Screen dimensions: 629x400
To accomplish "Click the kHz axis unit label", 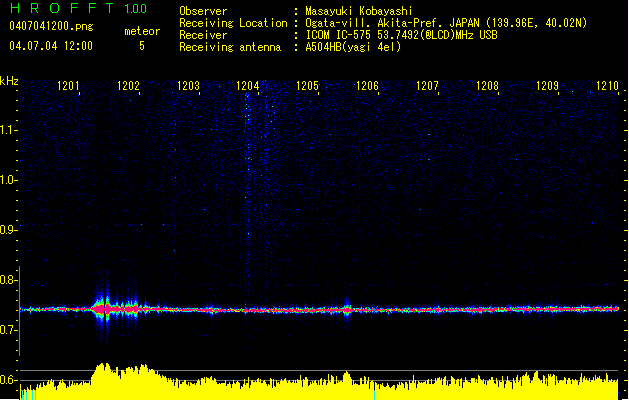I will tap(9, 81).
